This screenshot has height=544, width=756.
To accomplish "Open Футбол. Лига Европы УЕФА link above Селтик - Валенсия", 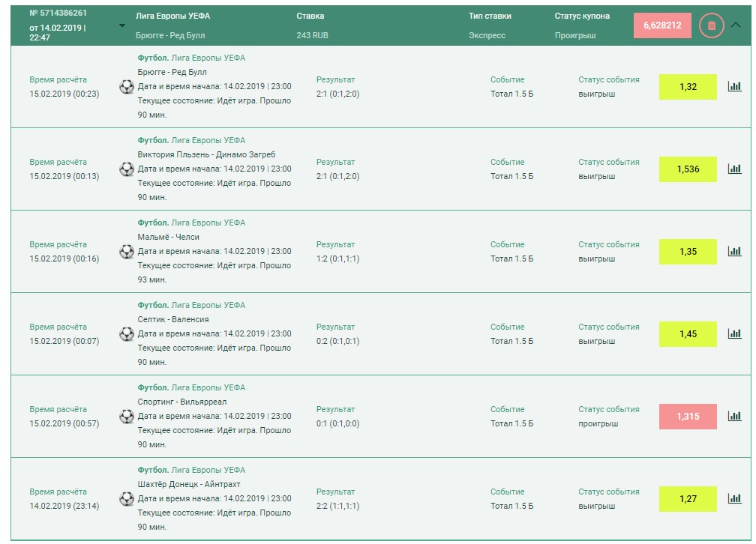I will (191, 305).
